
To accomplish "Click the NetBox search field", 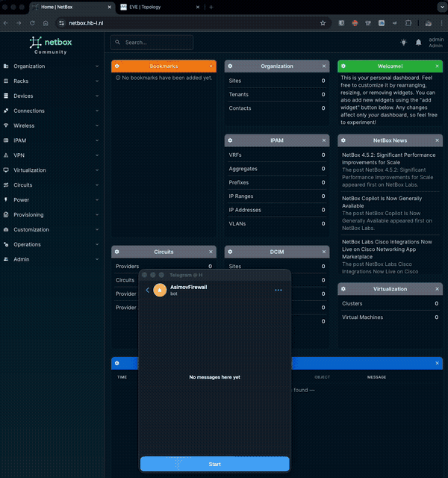I will 152,43.
